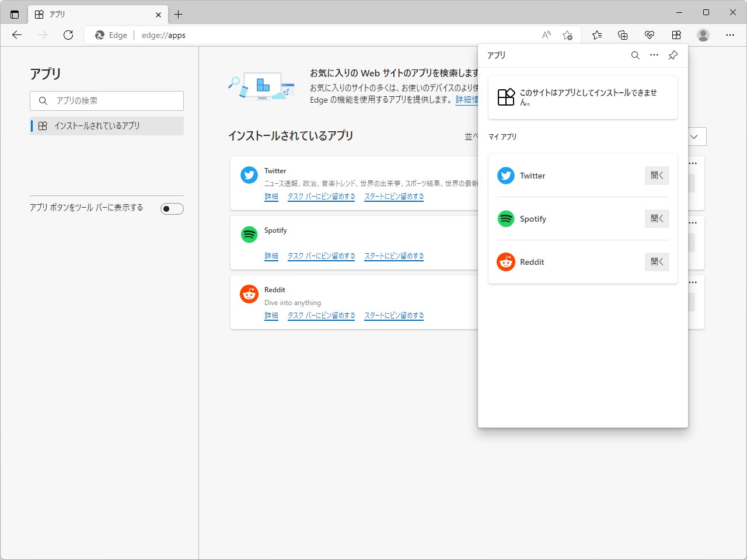Click the アプリの検索 search field
The image size is (747, 560).
[x=107, y=101]
